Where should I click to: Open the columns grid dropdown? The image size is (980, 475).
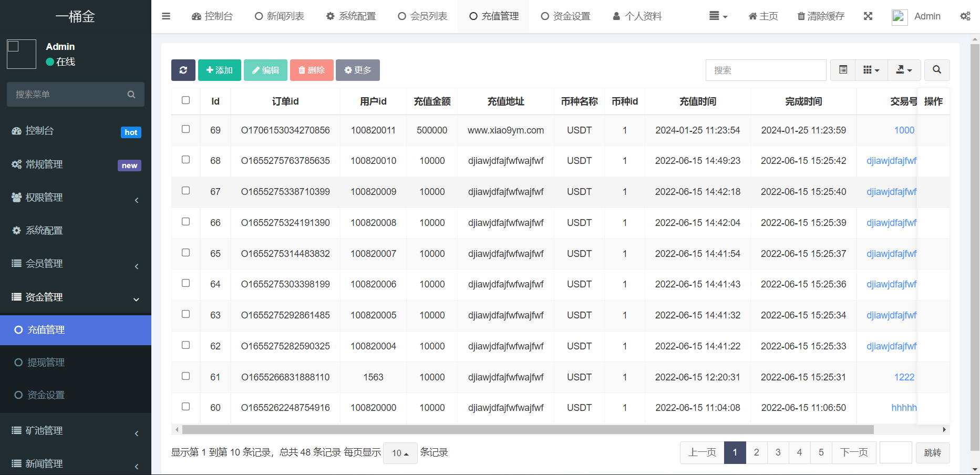871,70
